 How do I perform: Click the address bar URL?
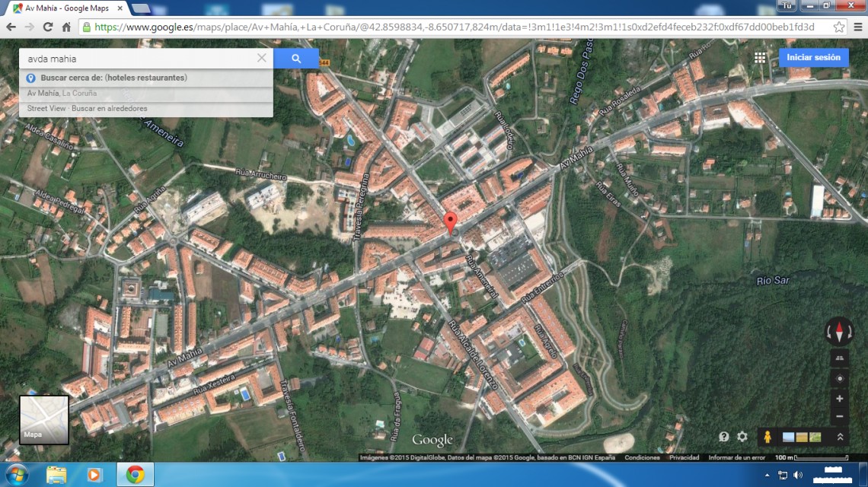tap(454, 27)
